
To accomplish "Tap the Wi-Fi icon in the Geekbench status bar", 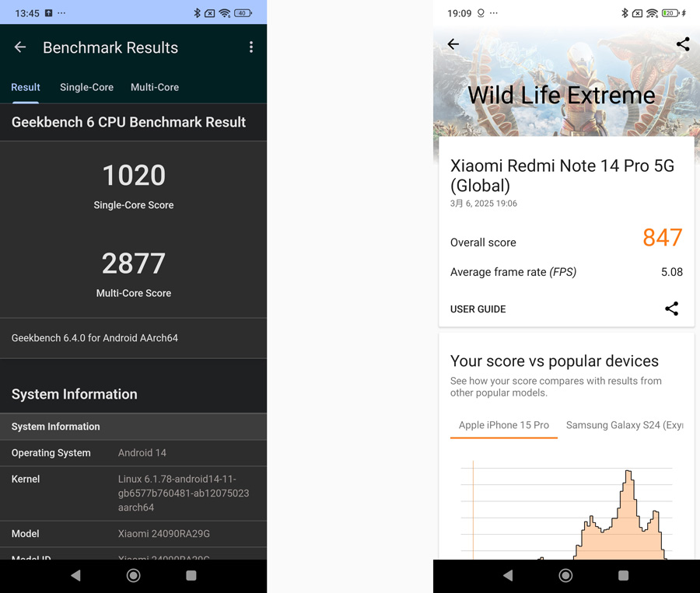I will [x=225, y=13].
